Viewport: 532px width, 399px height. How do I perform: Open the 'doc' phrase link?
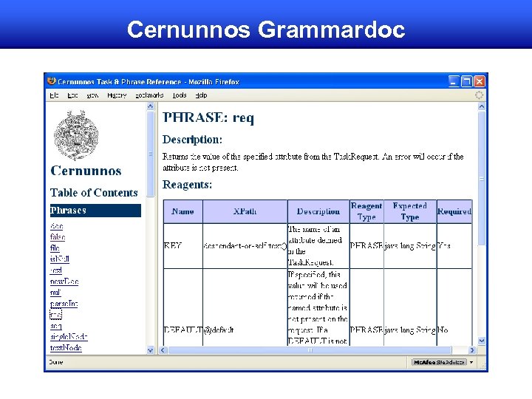[x=56, y=226]
